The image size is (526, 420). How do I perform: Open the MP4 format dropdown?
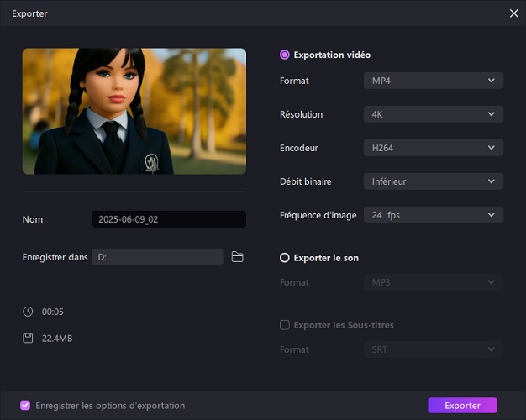(433, 81)
